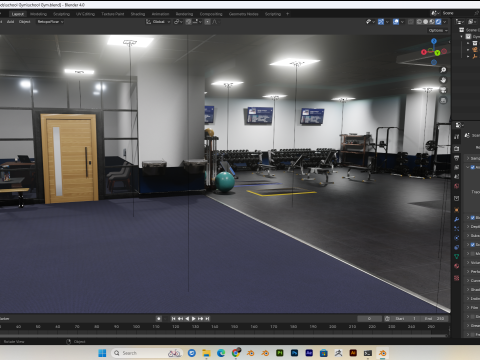This screenshot has width=480, height=360.
Task: Toggle snapping magnet in viewport header
Action: click(x=188, y=22)
